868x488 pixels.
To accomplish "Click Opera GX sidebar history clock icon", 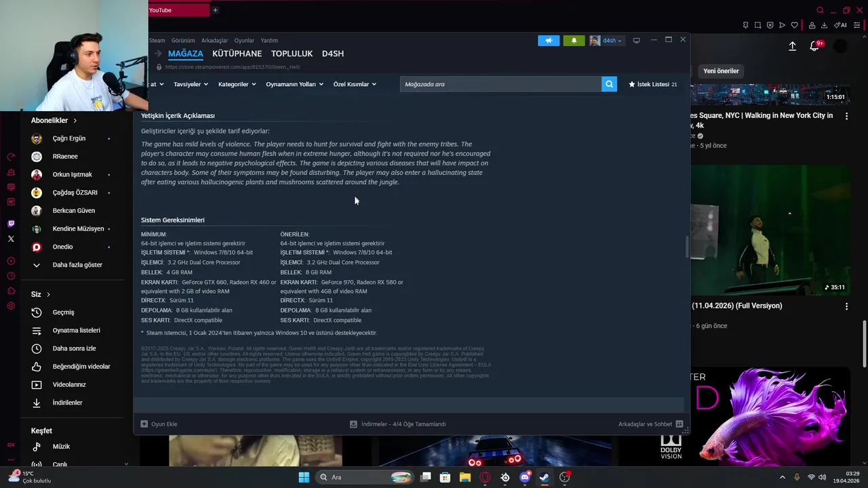I will 11,276.
